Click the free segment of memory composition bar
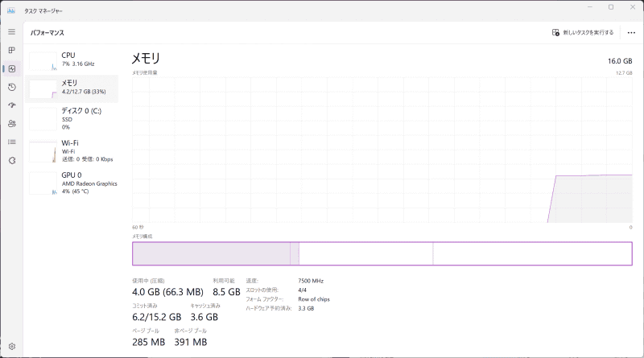The height and width of the screenshot is (358, 644). [532, 253]
